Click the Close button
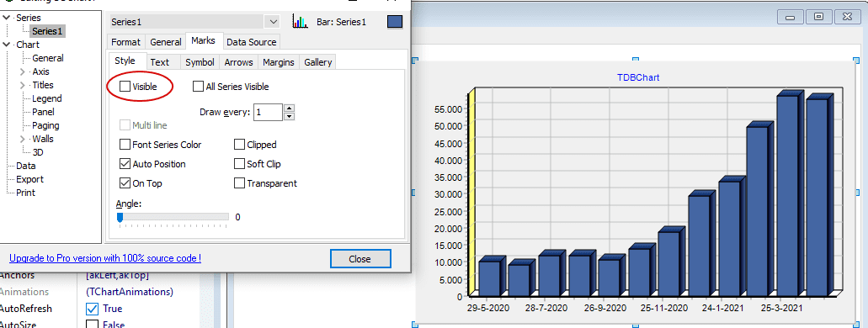 359,259
